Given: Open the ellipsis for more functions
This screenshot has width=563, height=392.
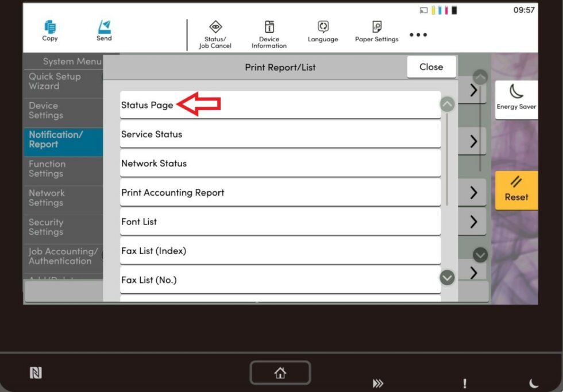Looking at the screenshot, I should [418, 34].
